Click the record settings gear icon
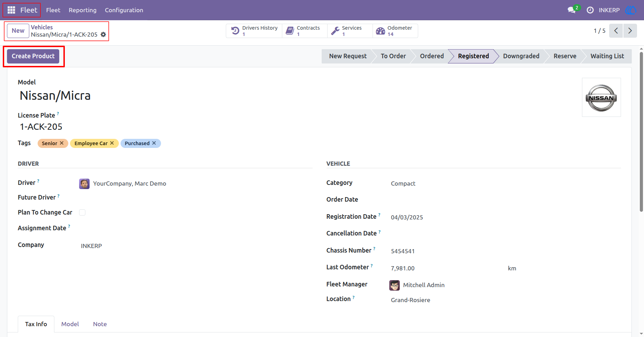The width and height of the screenshot is (644, 337). point(103,35)
